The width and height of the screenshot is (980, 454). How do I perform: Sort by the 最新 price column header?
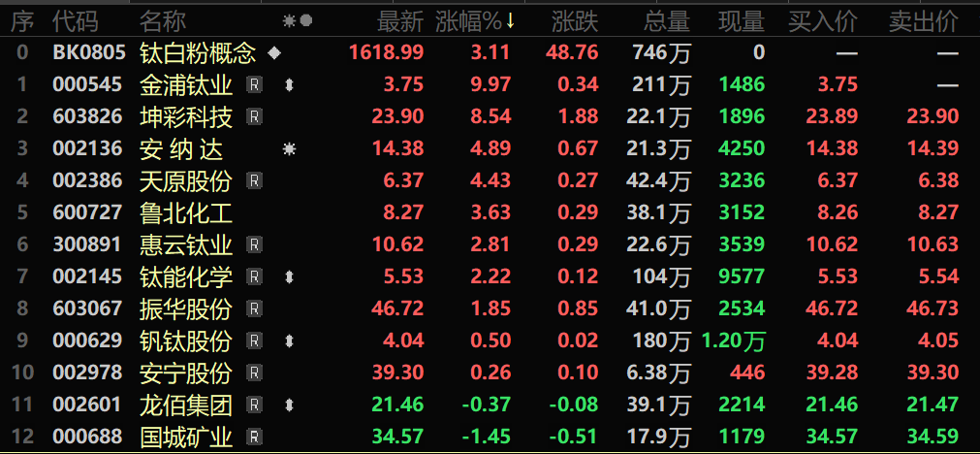pyautogui.click(x=400, y=21)
